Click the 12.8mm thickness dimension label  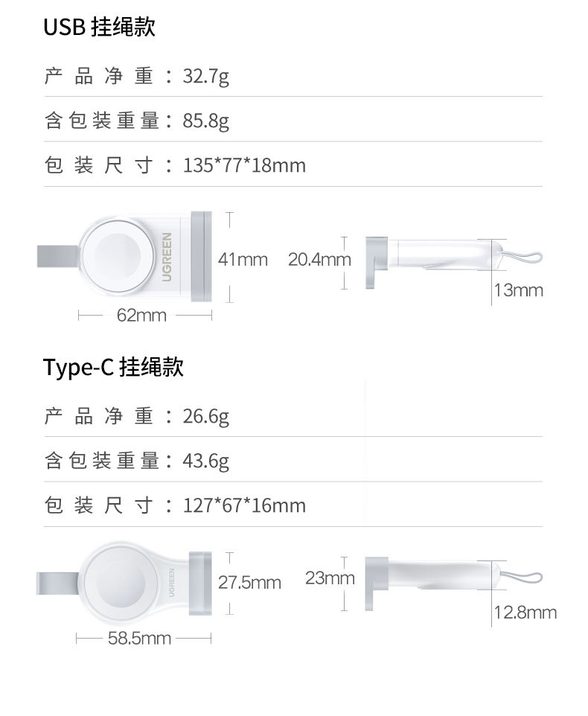click(525, 613)
